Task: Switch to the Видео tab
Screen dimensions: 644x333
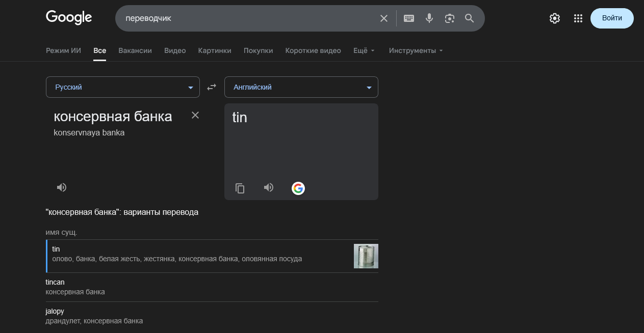Action: click(x=175, y=50)
